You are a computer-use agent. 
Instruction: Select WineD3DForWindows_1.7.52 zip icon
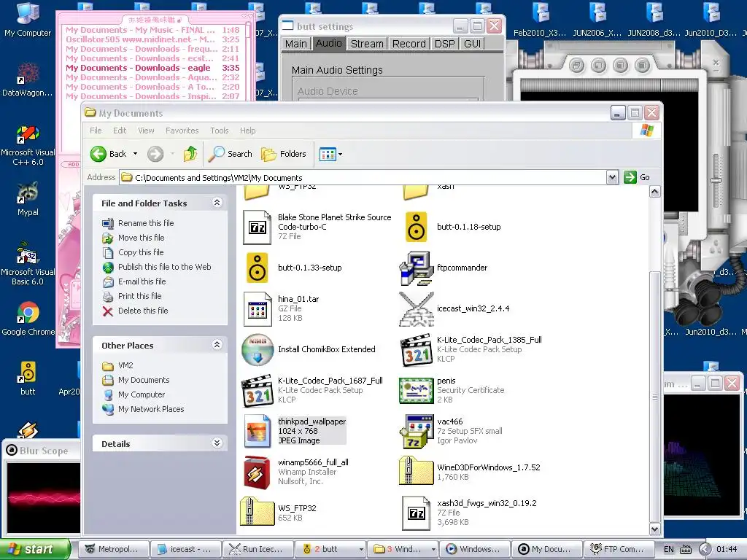(417, 470)
